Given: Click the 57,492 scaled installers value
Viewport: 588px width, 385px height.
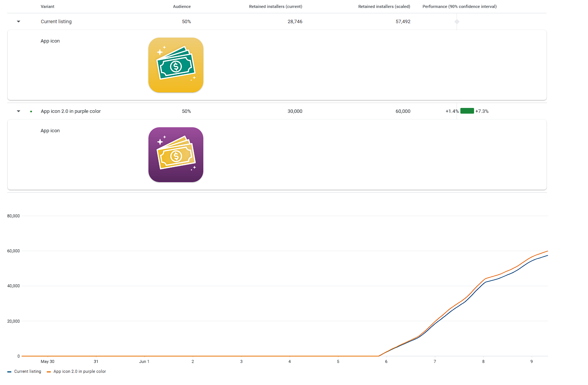Looking at the screenshot, I should pos(403,22).
